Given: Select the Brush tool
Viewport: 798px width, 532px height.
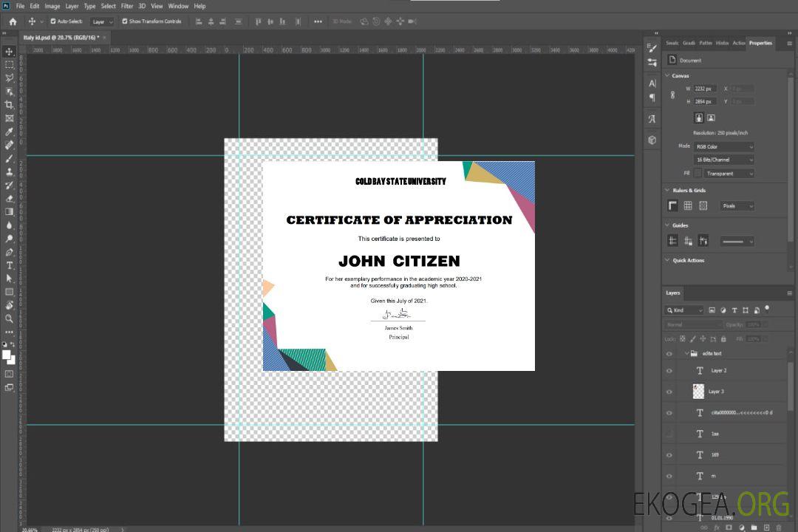Looking at the screenshot, I should 9,158.
